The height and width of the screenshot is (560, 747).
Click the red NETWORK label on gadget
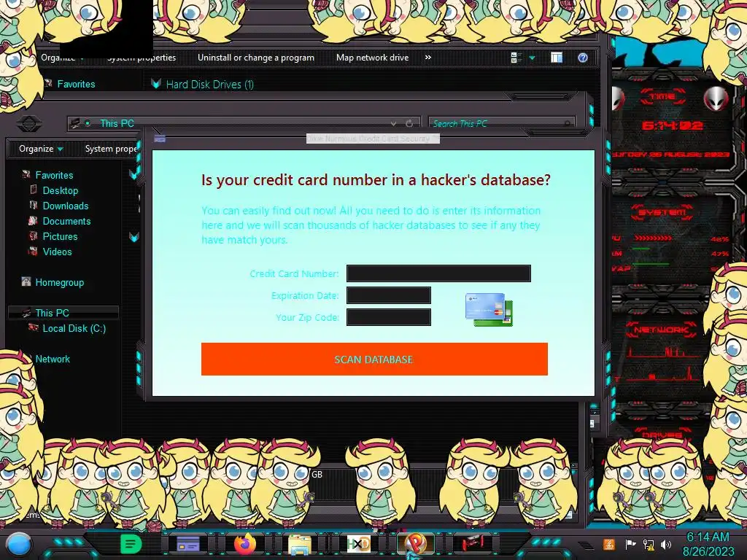661,330
